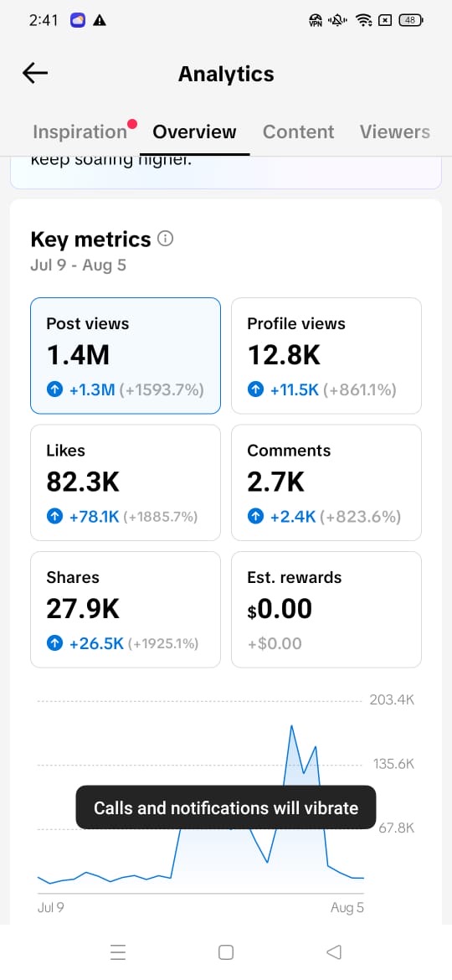Open Key metrics info icon
452x980 pixels.
pos(166,239)
